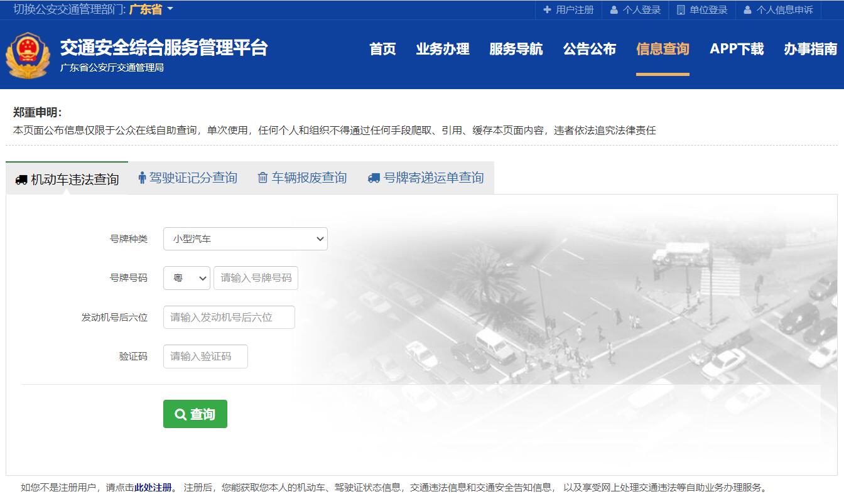Open the 业务办理 menu item
The image size is (844, 504).
click(x=442, y=49)
